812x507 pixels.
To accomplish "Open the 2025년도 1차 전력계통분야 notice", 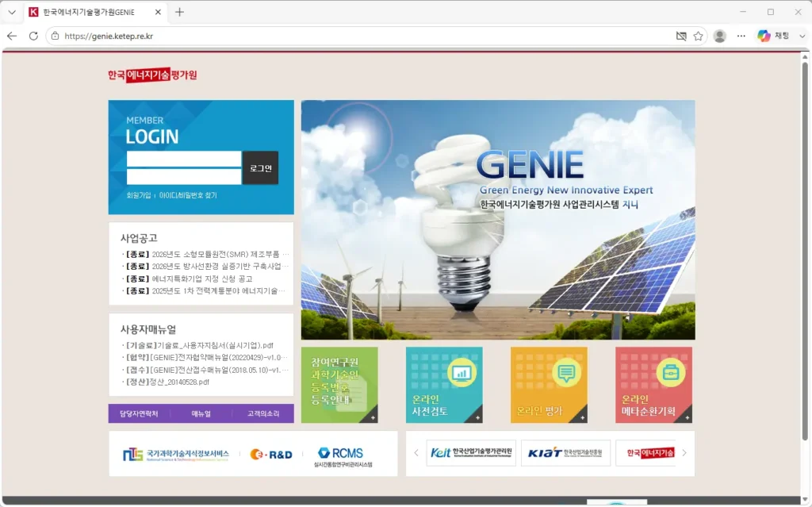I will pyautogui.click(x=205, y=291).
